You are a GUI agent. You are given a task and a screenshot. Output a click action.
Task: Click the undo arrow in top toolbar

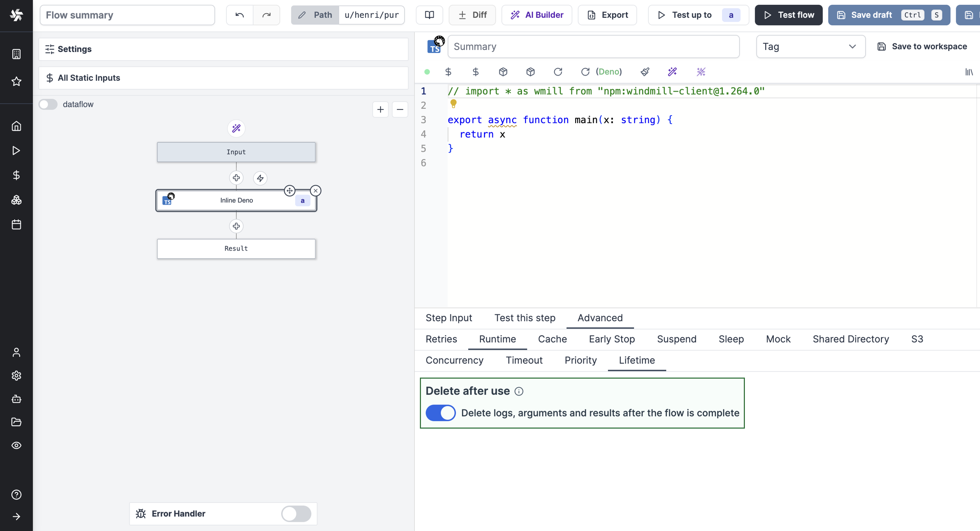[x=239, y=15]
